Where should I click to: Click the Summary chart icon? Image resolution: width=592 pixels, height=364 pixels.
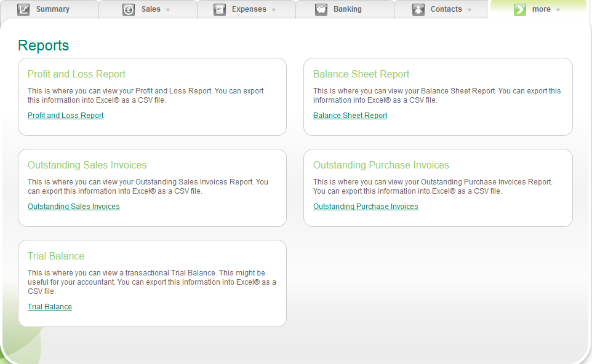(x=25, y=9)
